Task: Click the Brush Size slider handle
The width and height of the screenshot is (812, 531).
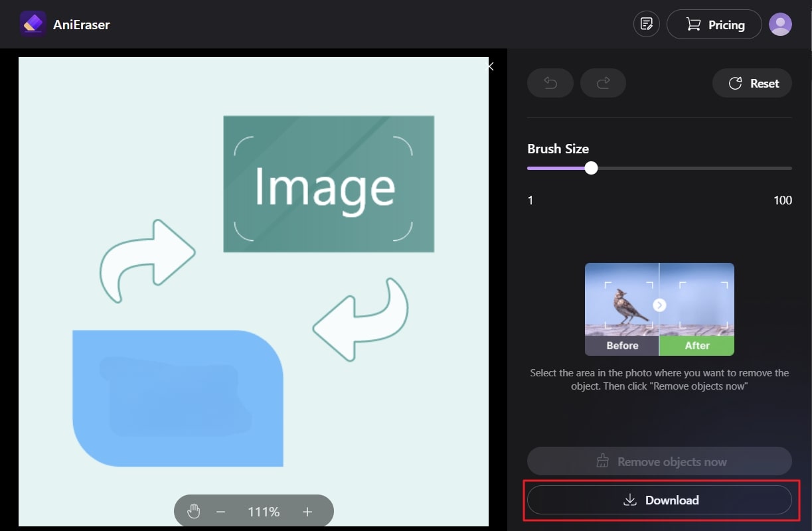Action: point(591,168)
